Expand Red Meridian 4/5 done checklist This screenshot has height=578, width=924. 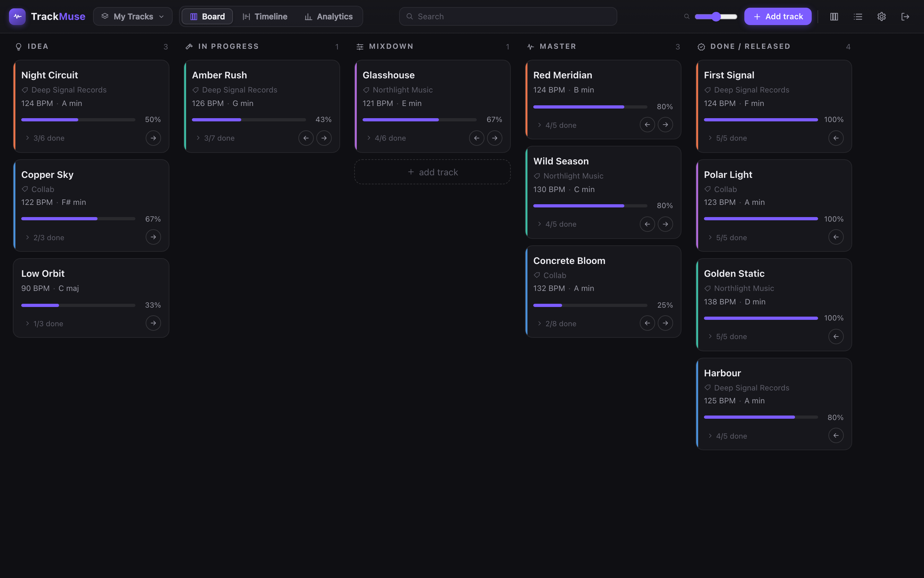(557, 125)
